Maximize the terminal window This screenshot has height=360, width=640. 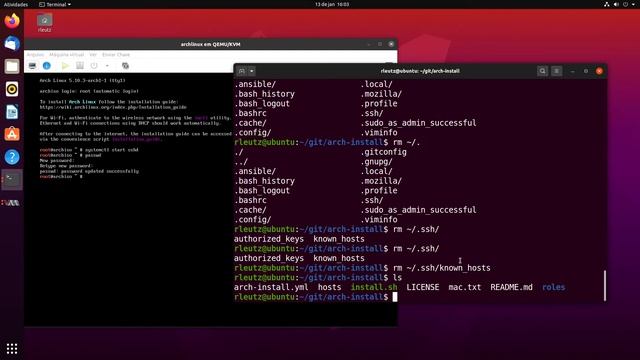[586, 71]
